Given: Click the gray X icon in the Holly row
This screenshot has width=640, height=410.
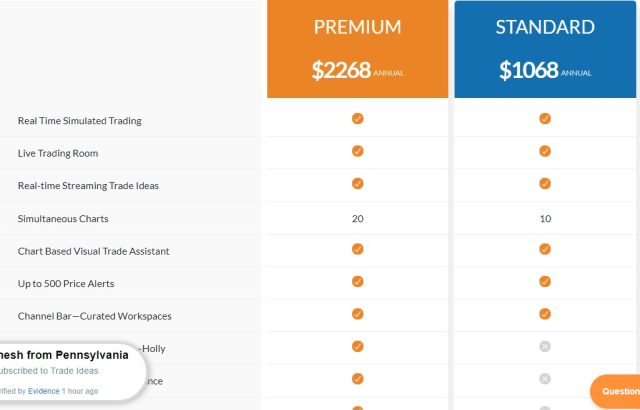Looking at the screenshot, I should click(x=545, y=346).
